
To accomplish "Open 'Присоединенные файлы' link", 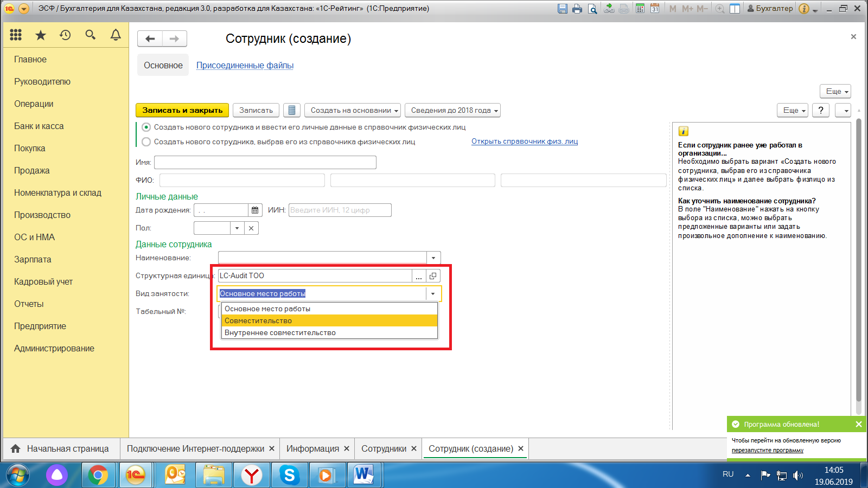I will click(x=245, y=66).
